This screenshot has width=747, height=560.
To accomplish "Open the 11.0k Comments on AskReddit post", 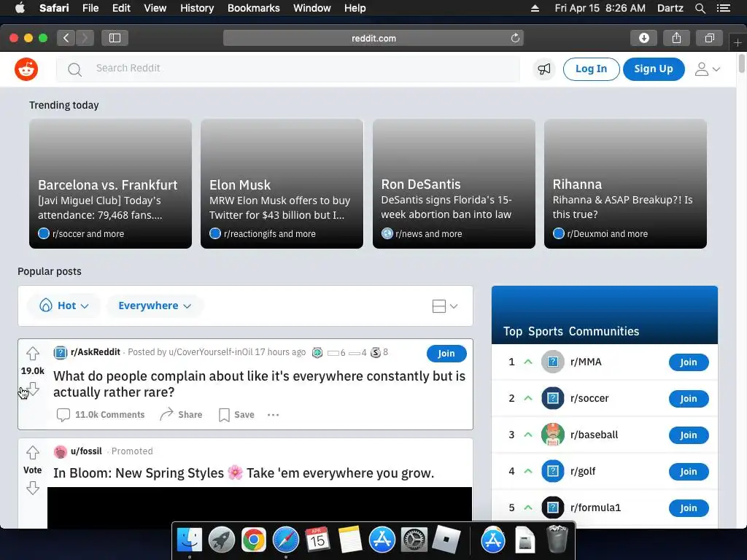I will tap(101, 415).
